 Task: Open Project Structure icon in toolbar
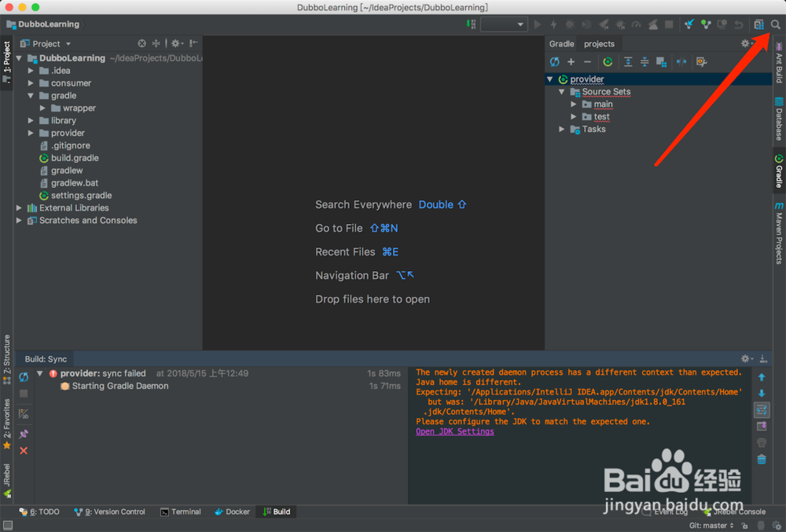(758, 24)
